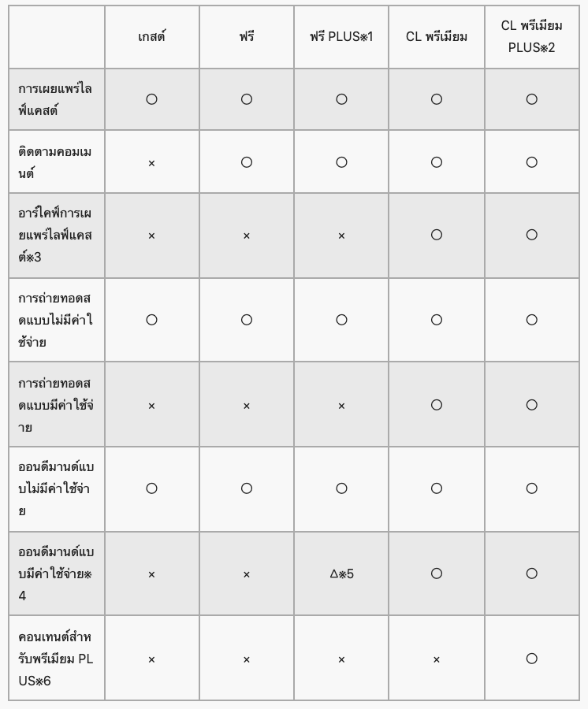Screen dimensions: 588x709
Task: Click the ติดตามคอมเมนต์ row label
Action: click(55, 162)
